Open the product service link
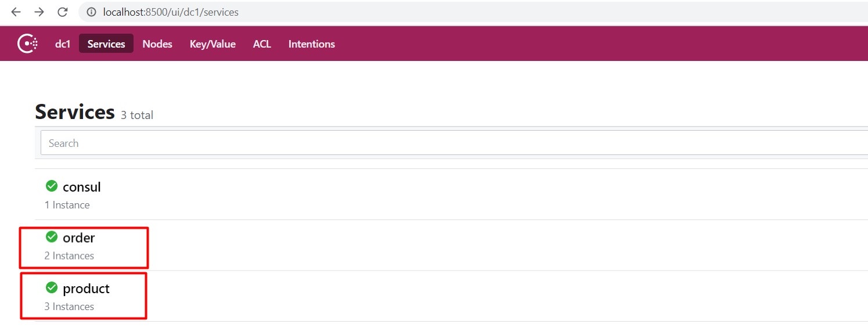The height and width of the screenshot is (335, 868). pyautogui.click(x=87, y=289)
